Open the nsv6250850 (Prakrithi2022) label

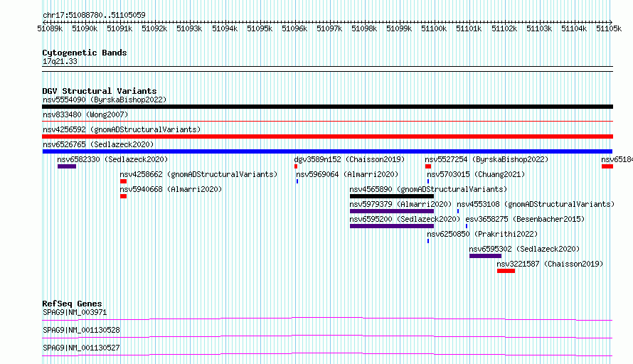(482, 234)
